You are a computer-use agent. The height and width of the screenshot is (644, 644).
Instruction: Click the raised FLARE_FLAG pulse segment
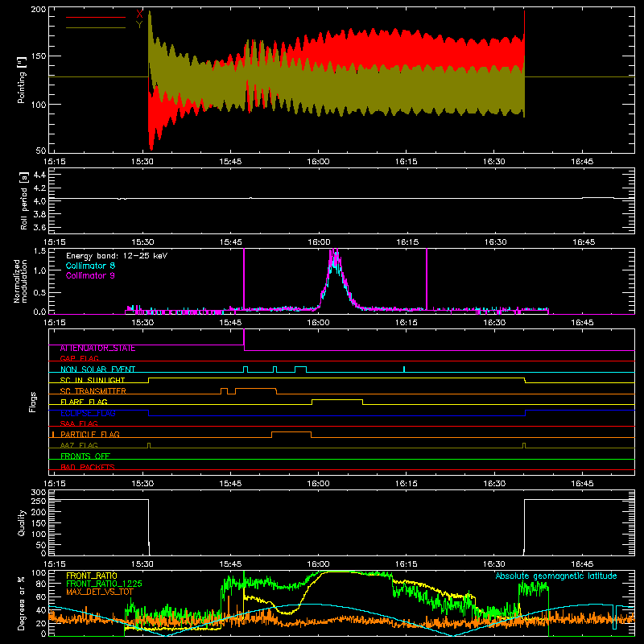[x=337, y=399]
